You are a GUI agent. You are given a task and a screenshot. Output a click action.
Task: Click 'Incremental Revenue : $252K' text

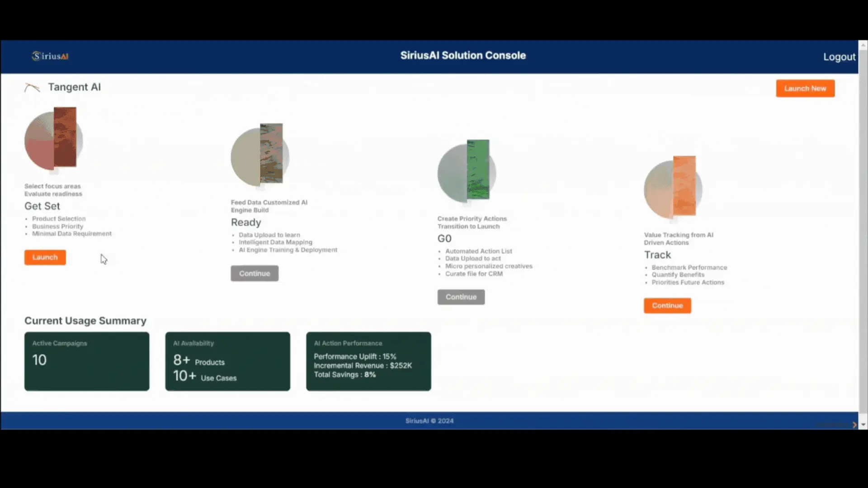coord(363,366)
